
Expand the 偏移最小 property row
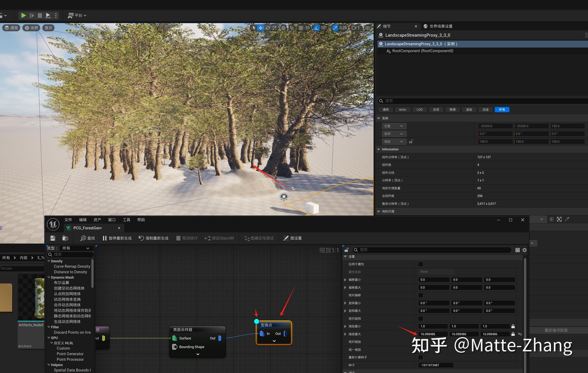pos(345,280)
